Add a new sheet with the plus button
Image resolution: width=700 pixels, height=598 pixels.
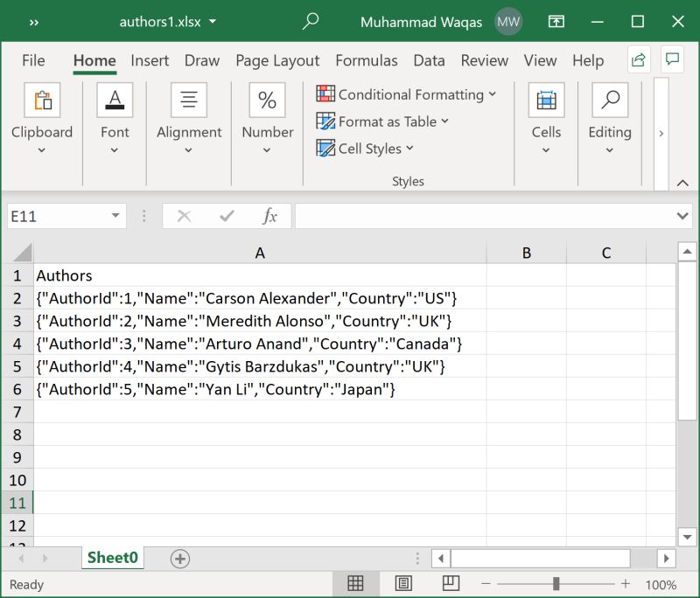click(178, 558)
